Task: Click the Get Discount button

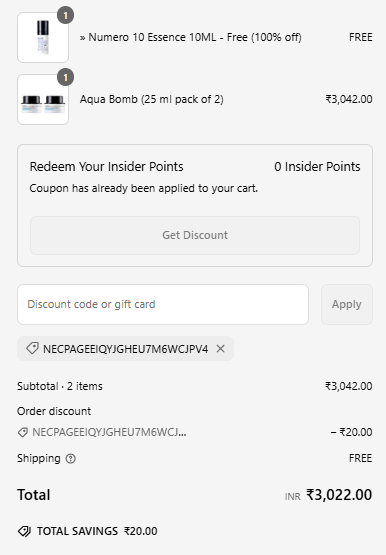Action: click(x=195, y=235)
